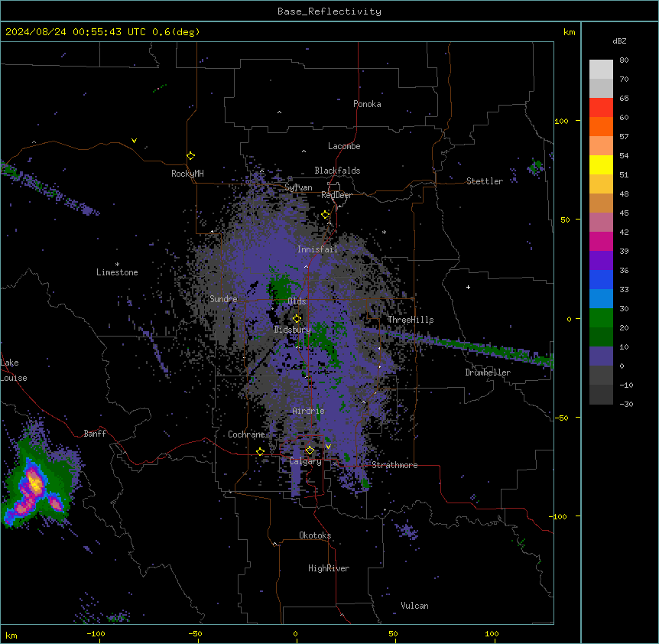Select the light gray 80-70 dBZ swatch

pyautogui.click(x=601, y=70)
